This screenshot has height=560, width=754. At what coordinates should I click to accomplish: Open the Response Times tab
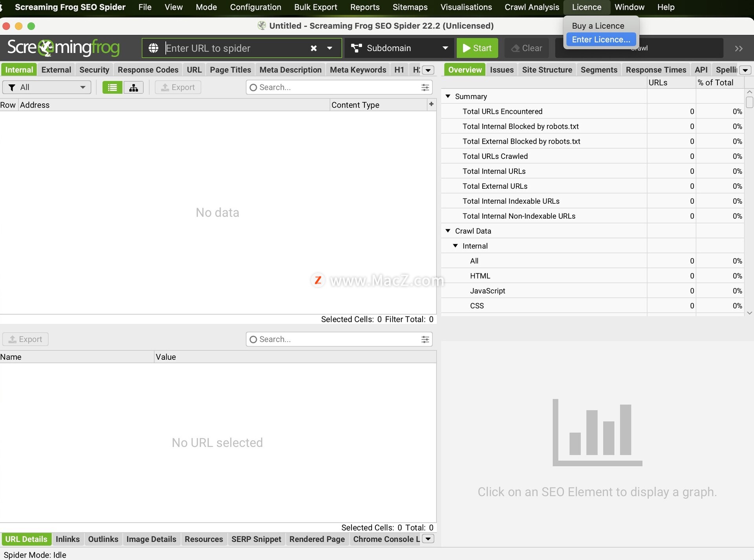pos(656,70)
